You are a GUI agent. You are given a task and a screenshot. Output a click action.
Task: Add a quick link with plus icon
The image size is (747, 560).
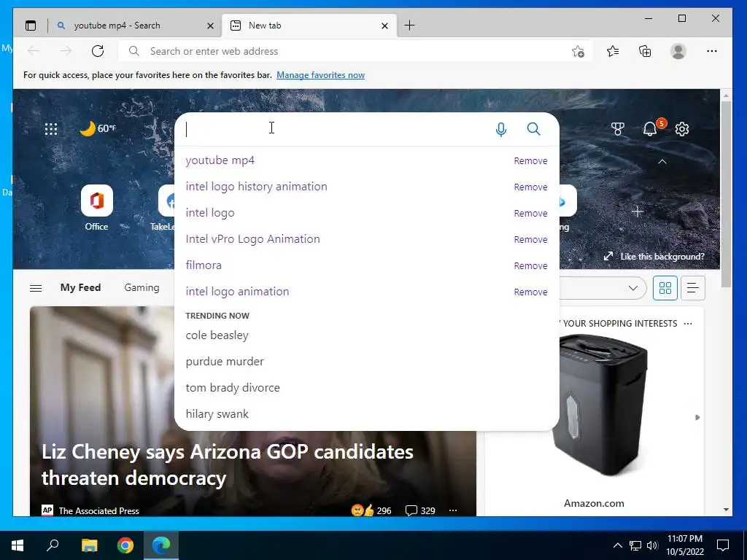click(x=638, y=211)
